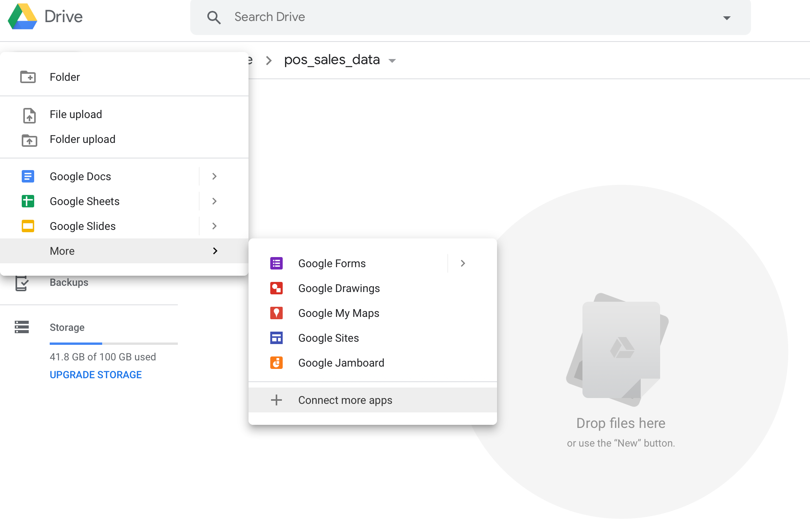
Task: Click the Google Sheets icon
Action: click(28, 201)
